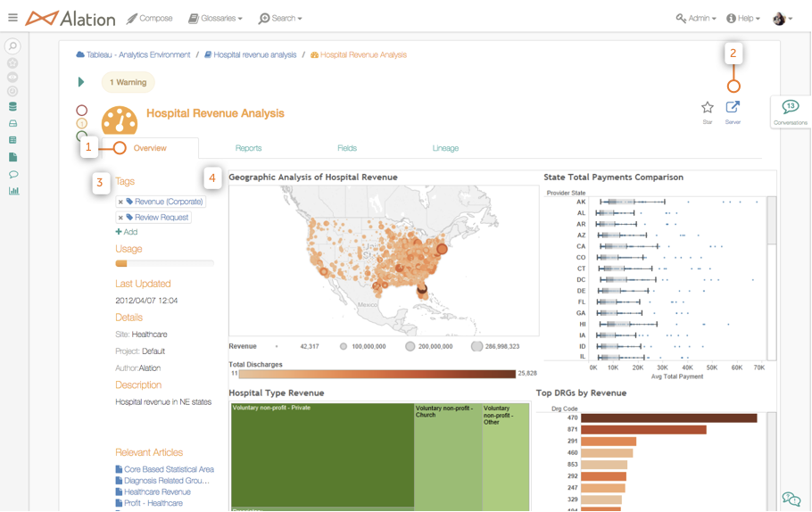This screenshot has height=512, width=812.
Task: Star this dashboard as favorite
Action: pos(708,111)
